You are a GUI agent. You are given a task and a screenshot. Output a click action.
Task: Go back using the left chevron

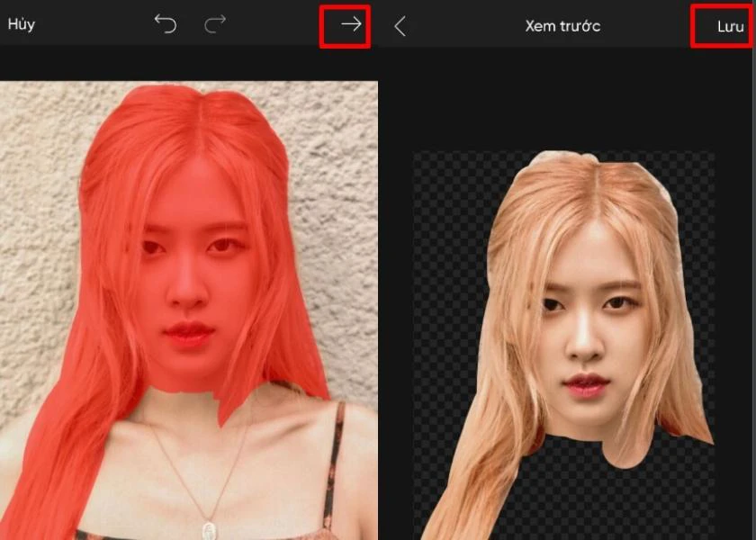(x=400, y=26)
